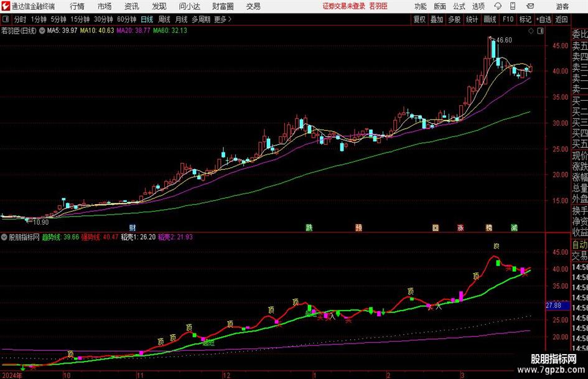This screenshot has width=588, height=379.
Task: Click the 榜 event marker on chart
Action: pos(488,227)
